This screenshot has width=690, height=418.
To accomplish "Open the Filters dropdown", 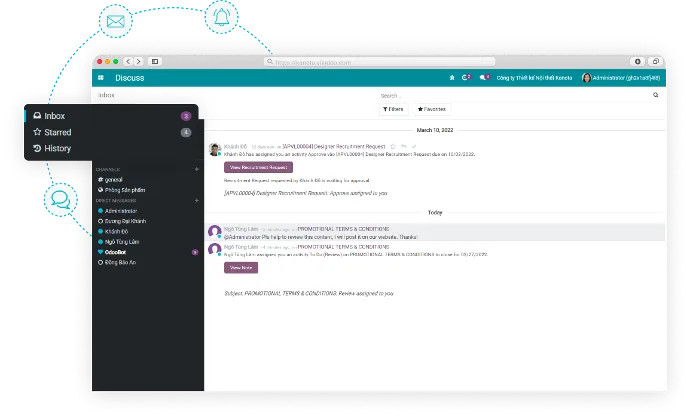I will (393, 109).
